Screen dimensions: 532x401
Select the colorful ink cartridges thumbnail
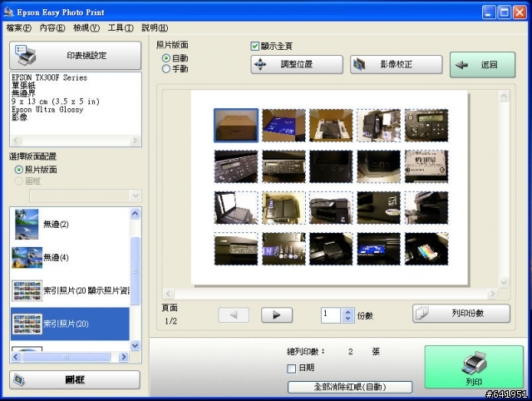(426, 249)
